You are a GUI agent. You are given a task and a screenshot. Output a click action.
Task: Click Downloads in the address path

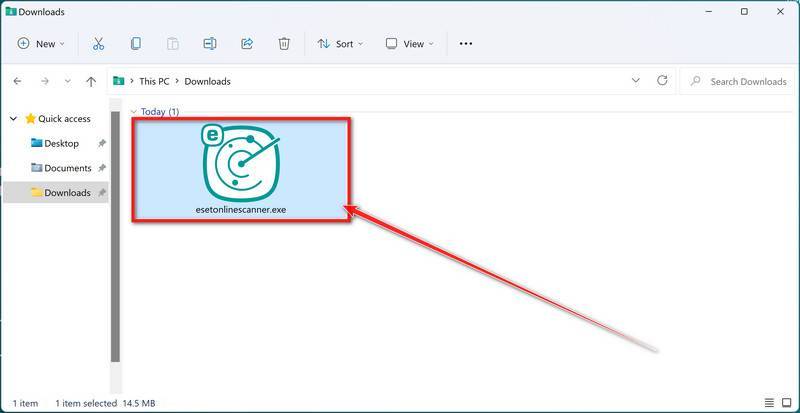pos(208,81)
